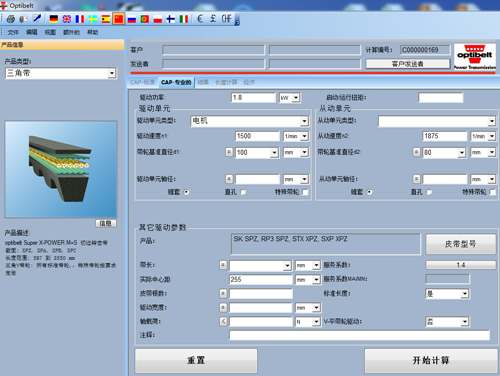Click the pen edit icon in toolbar
Image resolution: width=500 pixels, height=376 pixels.
[x=37, y=18]
